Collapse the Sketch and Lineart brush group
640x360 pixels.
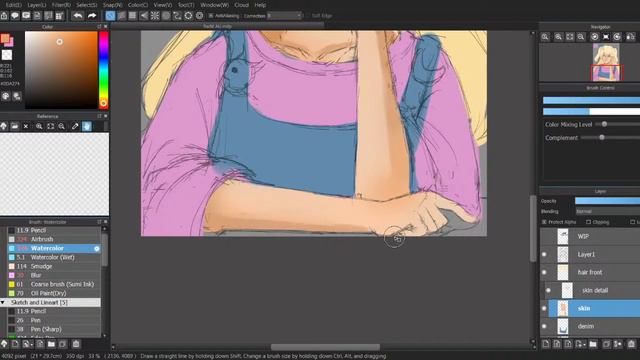coord(3,302)
